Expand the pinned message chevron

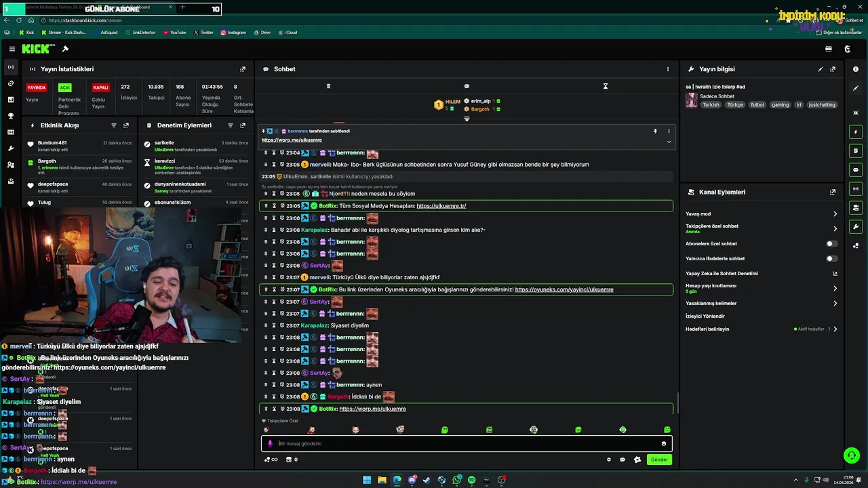669,142
